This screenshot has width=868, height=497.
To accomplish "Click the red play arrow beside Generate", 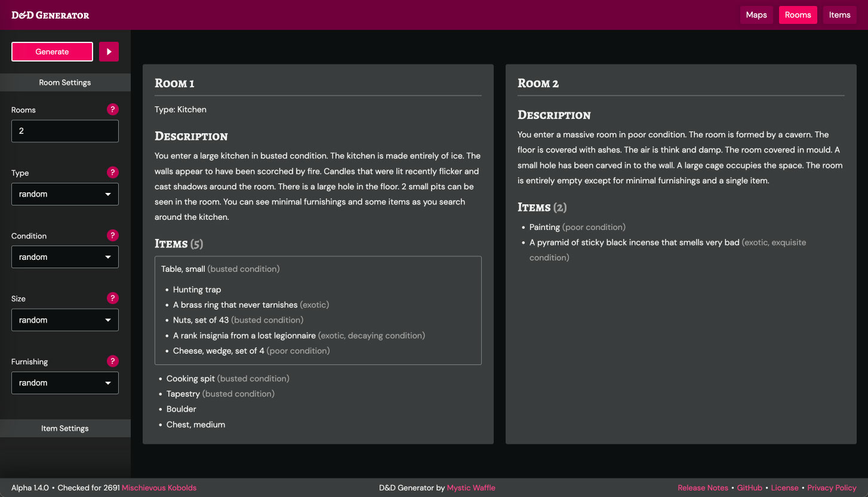I will pyautogui.click(x=109, y=51).
